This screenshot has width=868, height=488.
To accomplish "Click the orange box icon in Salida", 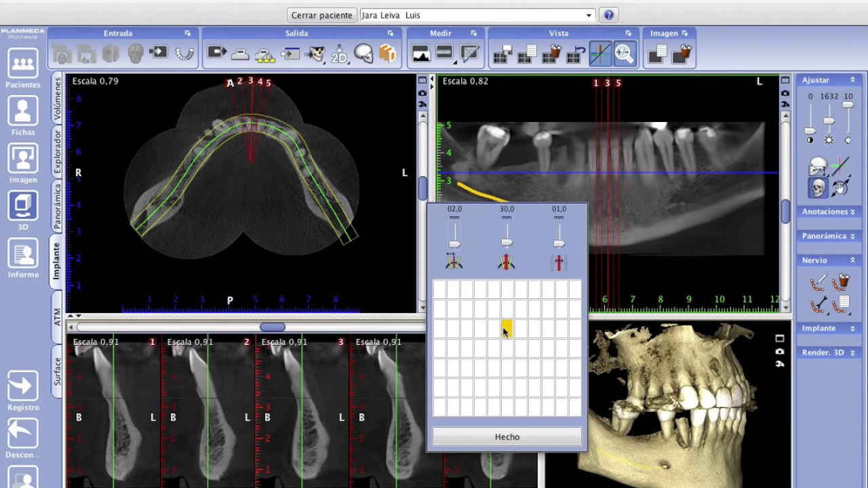I will (387, 54).
